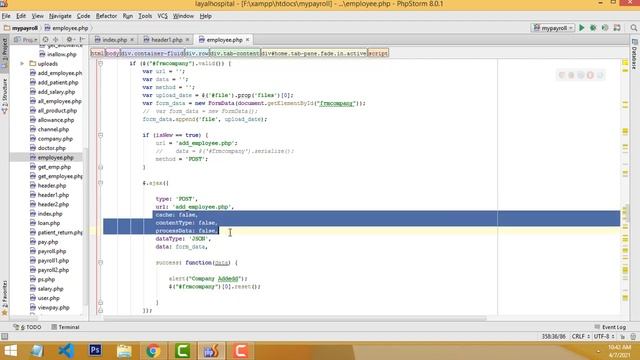Expand the uploads folder in project tree
Image resolution: width=640 pixels, height=360 pixels.
[22, 64]
